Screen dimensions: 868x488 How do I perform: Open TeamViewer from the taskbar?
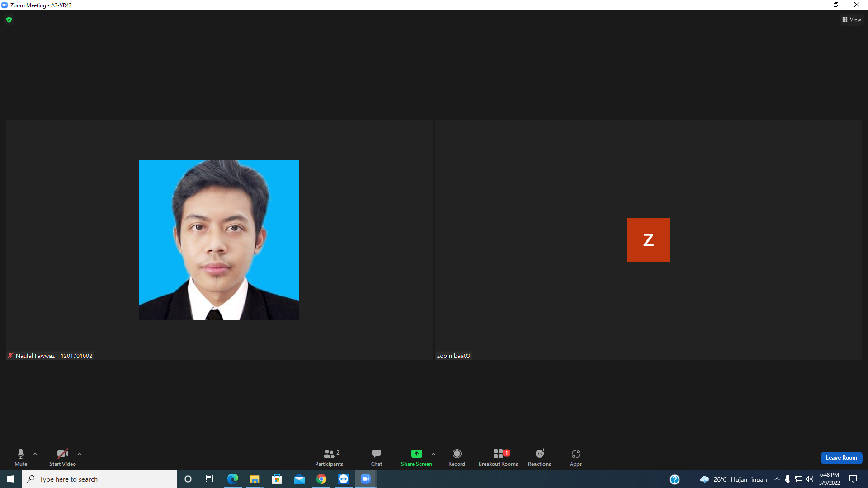(343, 479)
